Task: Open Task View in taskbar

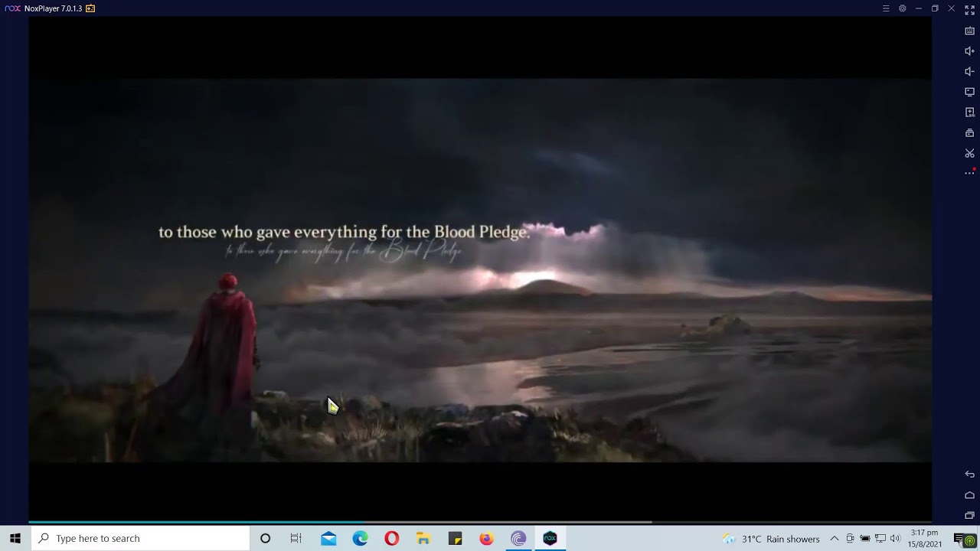Action: point(296,538)
